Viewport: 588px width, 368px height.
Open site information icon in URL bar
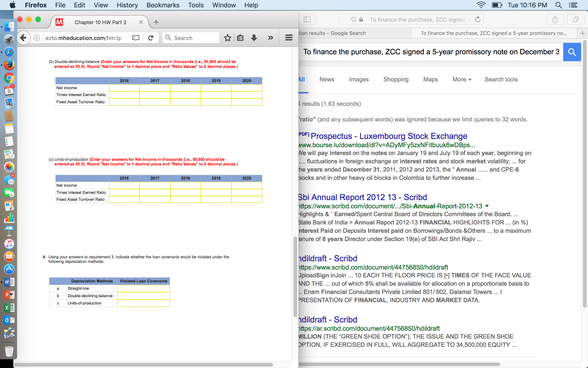tap(37, 38)
